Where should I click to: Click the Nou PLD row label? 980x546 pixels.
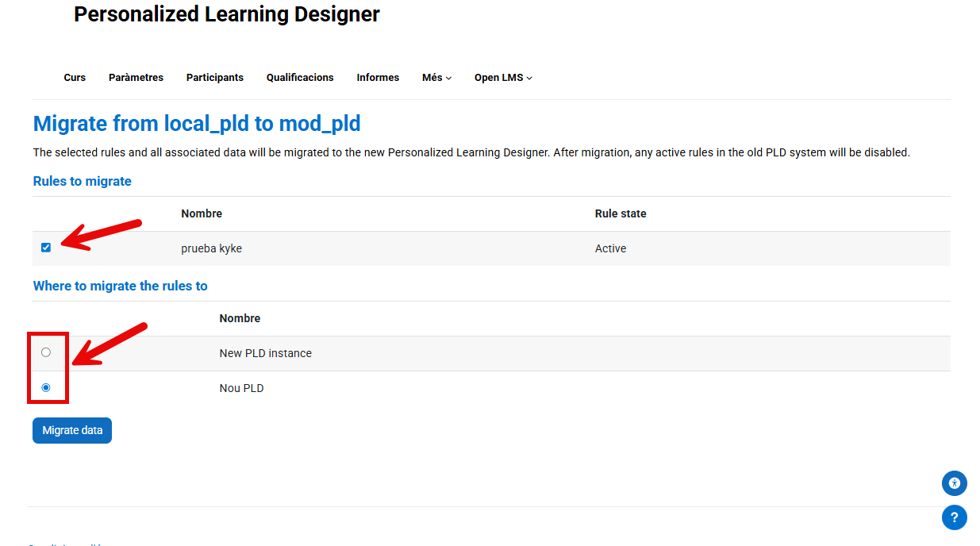coord(241,389)
